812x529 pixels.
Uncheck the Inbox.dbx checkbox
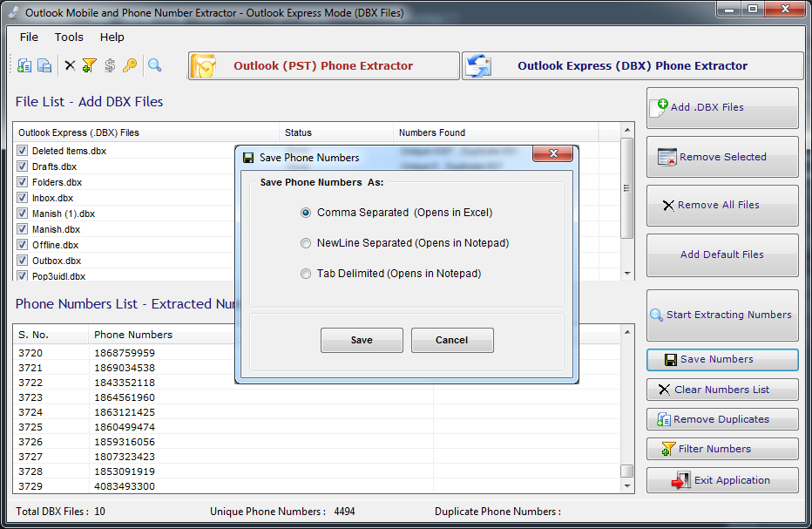[x=22, y=198]
